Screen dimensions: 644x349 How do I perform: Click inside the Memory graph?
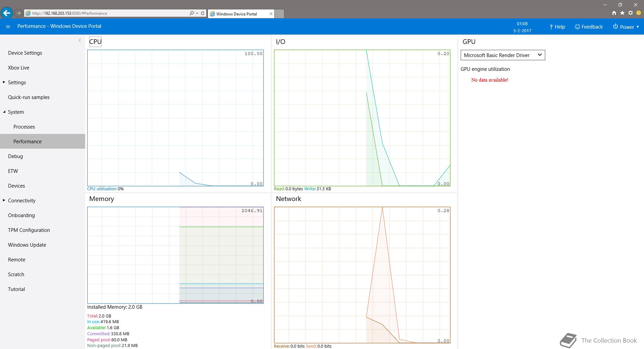[x=175, y=255]
